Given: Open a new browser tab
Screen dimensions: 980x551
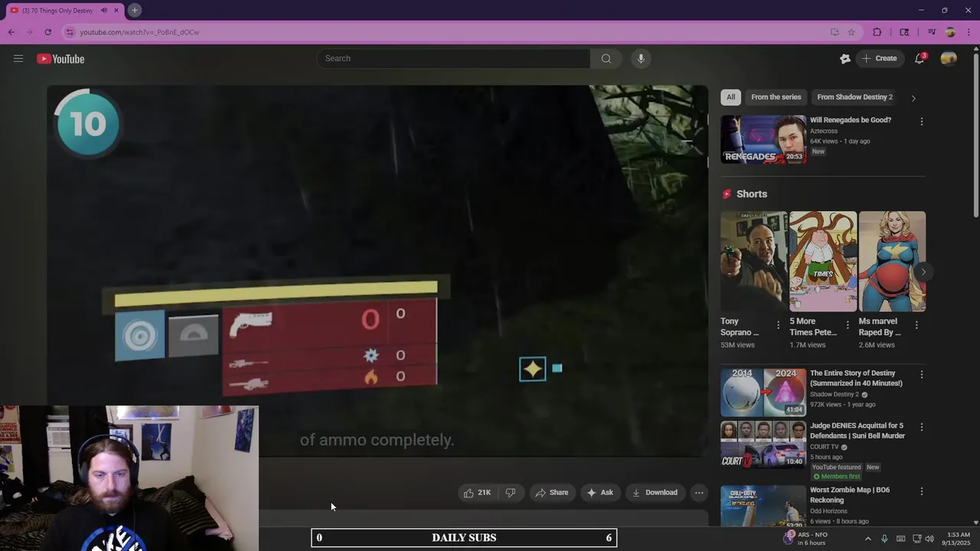Looking at the screenshot, I should 134,10.
